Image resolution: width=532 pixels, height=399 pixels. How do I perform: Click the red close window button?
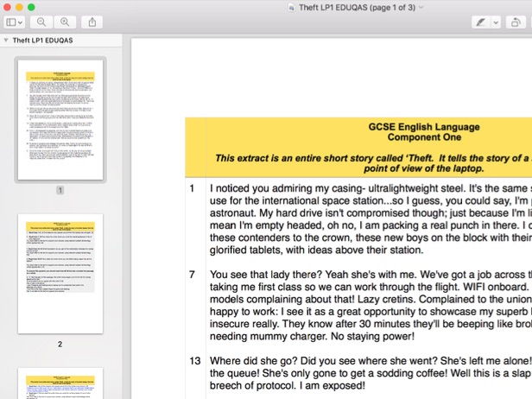[7, 7]
